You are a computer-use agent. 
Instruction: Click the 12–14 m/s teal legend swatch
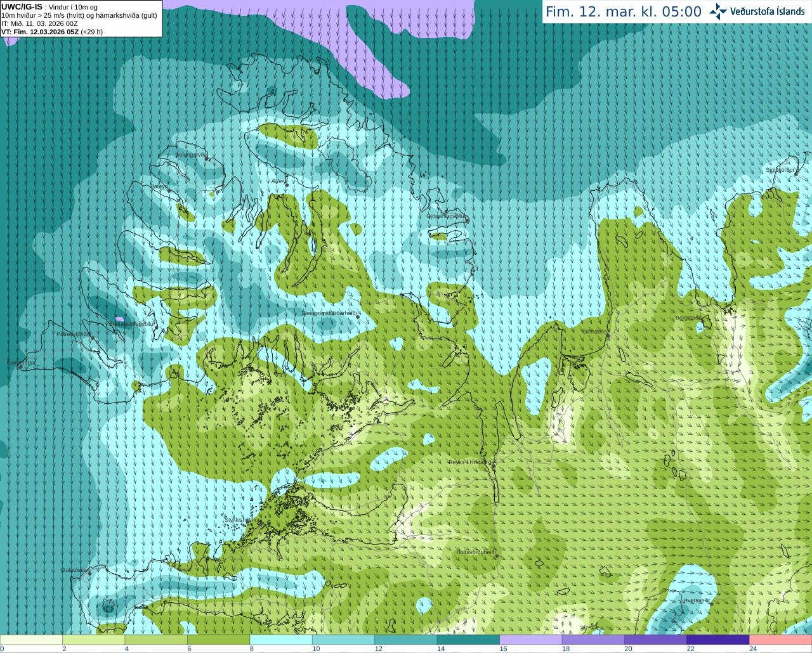tap(406, 640)
